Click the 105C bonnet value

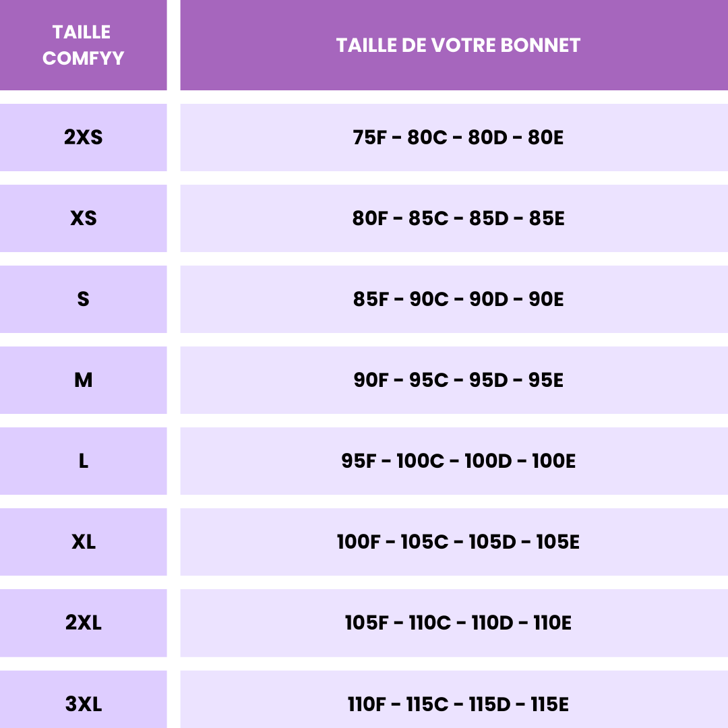click(425, 542)
